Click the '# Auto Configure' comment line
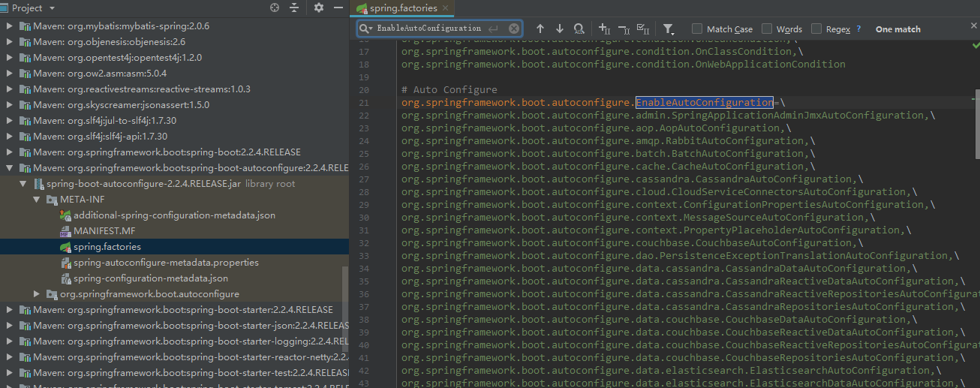980x388 pixels. (449, 90)
